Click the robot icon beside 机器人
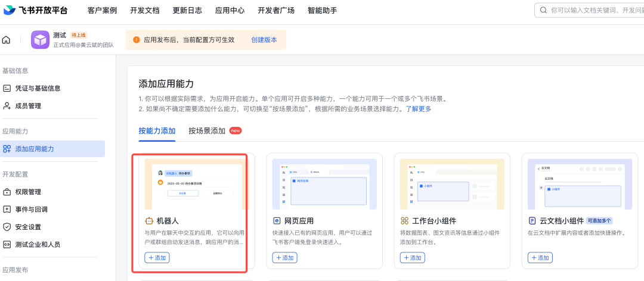Image resolution: width=644 pixels, height=281 pixels. (148, 221)
